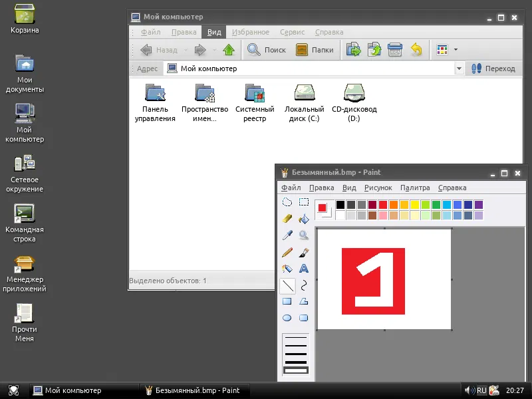Open Файл menu in My Computer window
The height and width of the screenshot is (399, 532).
151,32
